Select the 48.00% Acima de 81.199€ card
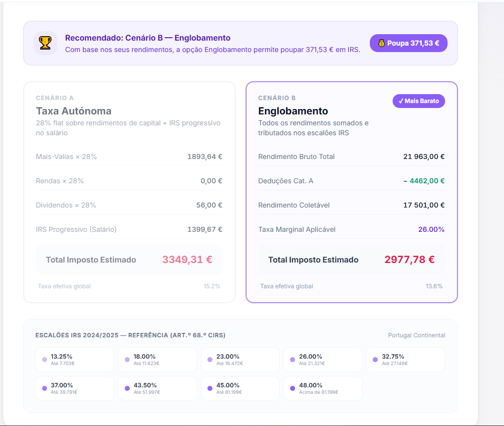This screenshot has height=426, width=504. [x=323, y=388]
